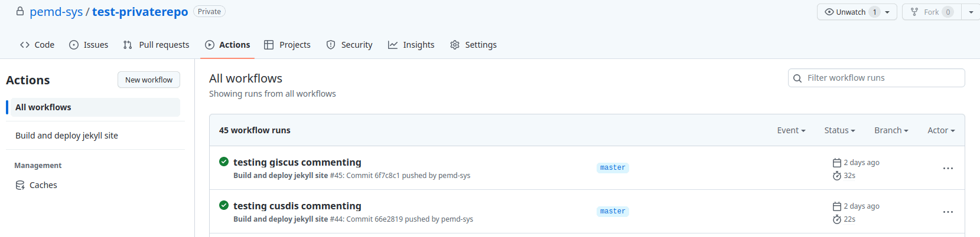Click the green success check for cusdis run
The width and height of the screenshot is (980, 237).
click(x=224, y=205)
